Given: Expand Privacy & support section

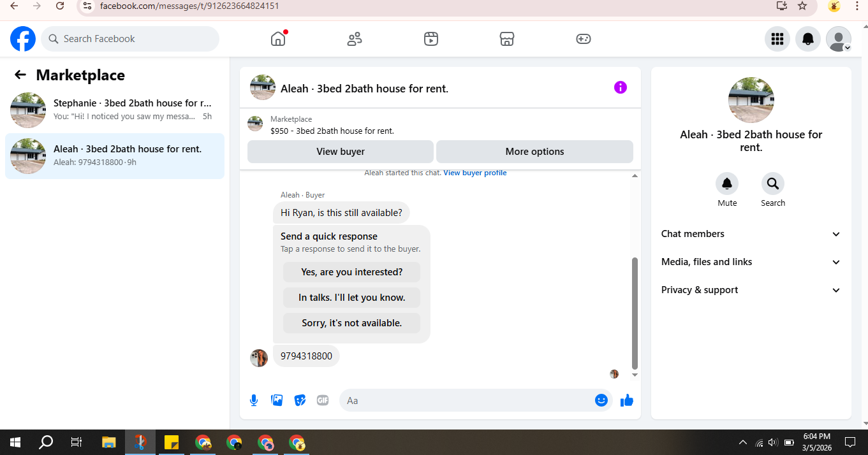Looking at the screenshot, I should (x=751, y=290).
